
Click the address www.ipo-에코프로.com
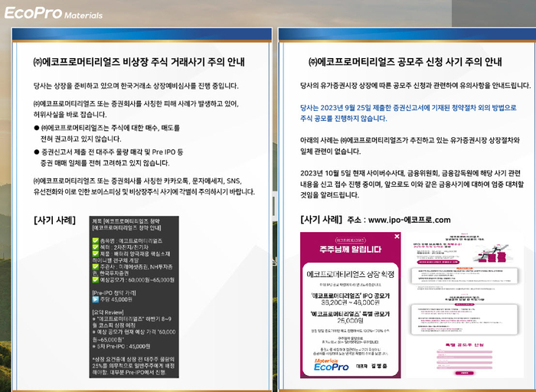tap(409, 220)
